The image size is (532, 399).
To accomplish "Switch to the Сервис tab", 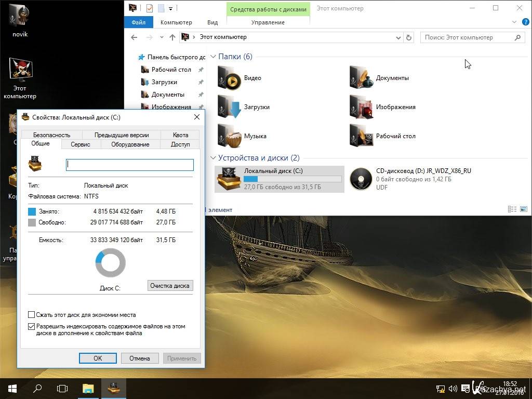I will pyautogui.click(x=81, y=144).
